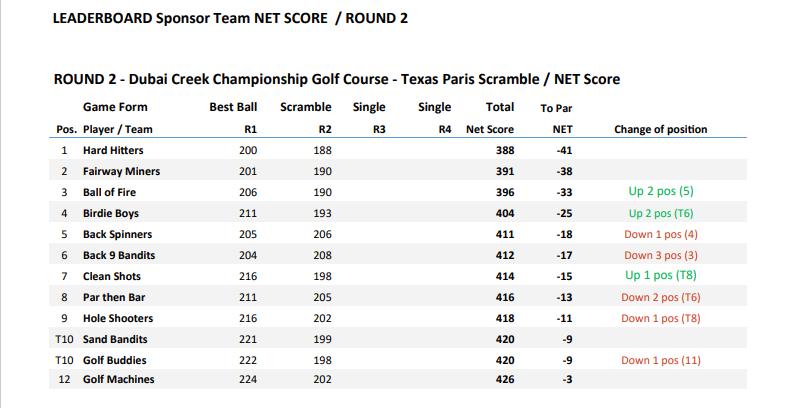The height and width of the screenshot is (408, 795).
Task: Select the Back 9 Bandits team name
Action: pos(119,255)
